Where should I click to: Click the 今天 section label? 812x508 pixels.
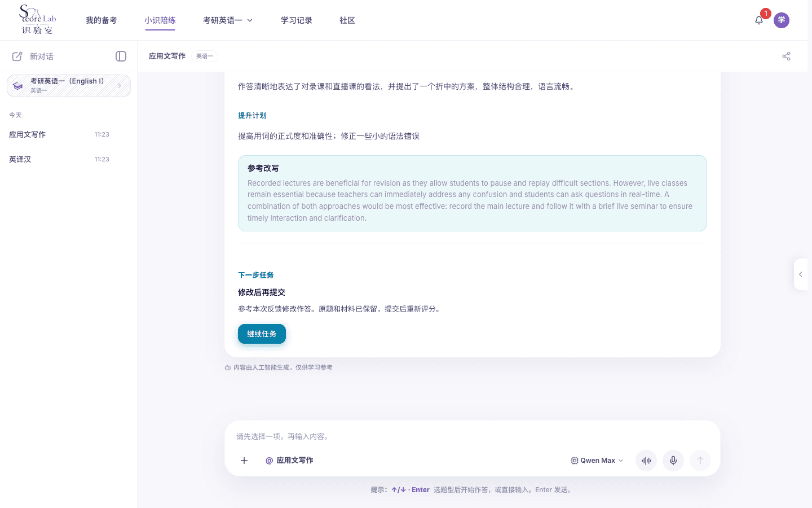point(15,115)
